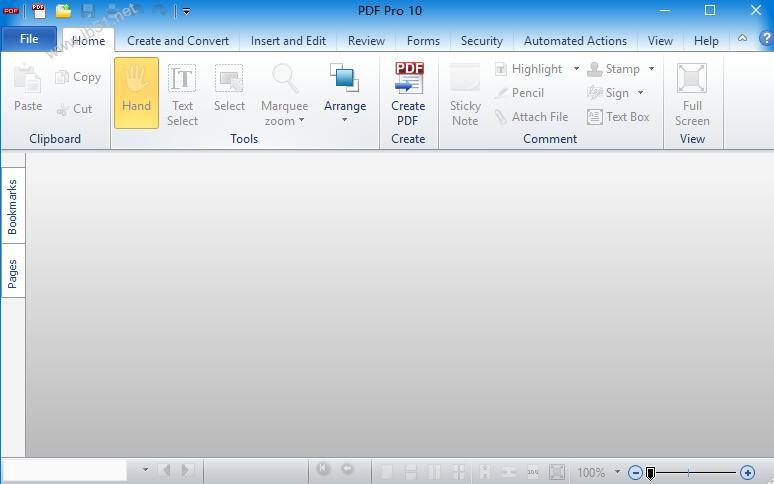
Task: Click the Sign tool
Action: 608,93
